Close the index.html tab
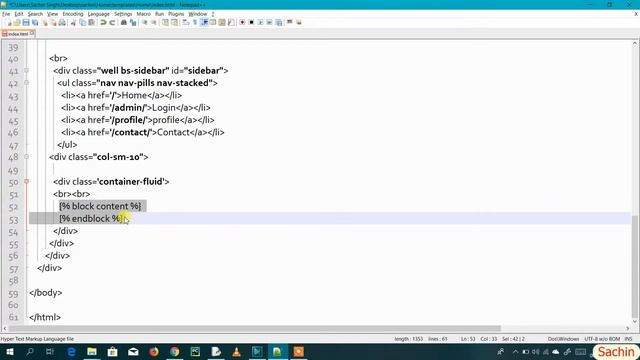The image size is (640, 360). pos(32,33)
